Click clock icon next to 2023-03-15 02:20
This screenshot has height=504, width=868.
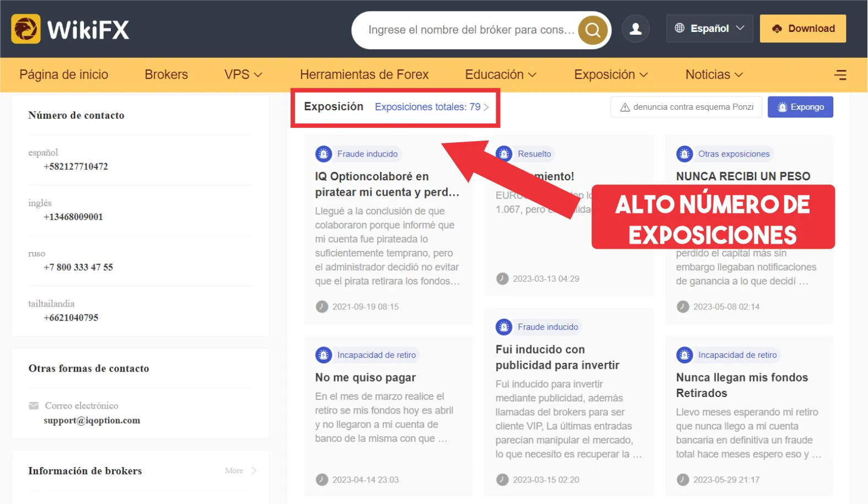[502, 480]
